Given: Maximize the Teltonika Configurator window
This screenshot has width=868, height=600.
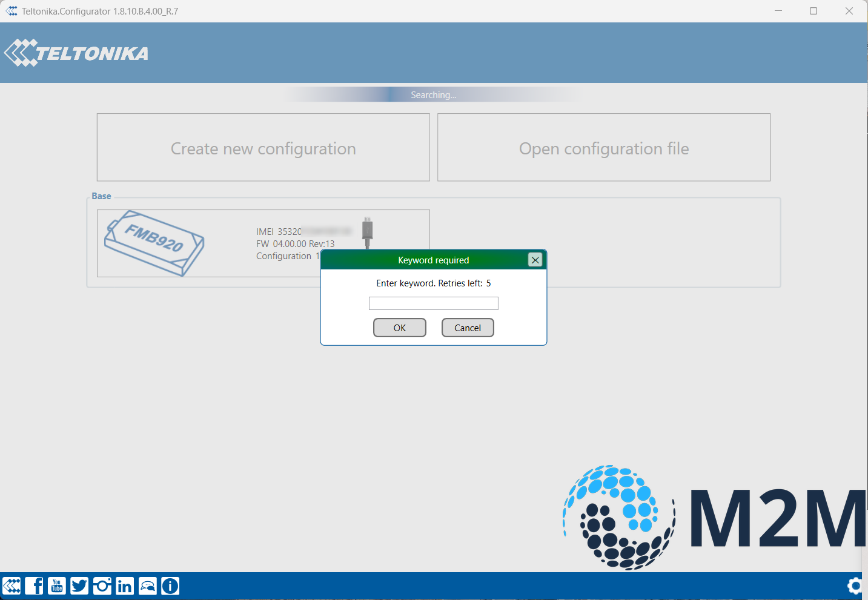Looking at the screenshot, I should coord(813,11).
